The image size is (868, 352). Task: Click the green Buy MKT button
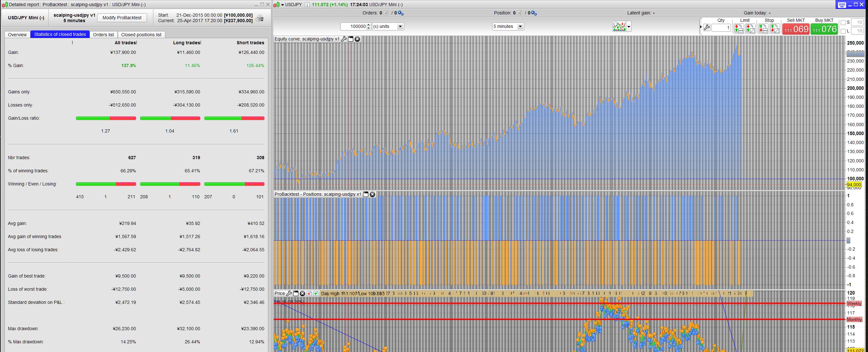tap(824, 29)
